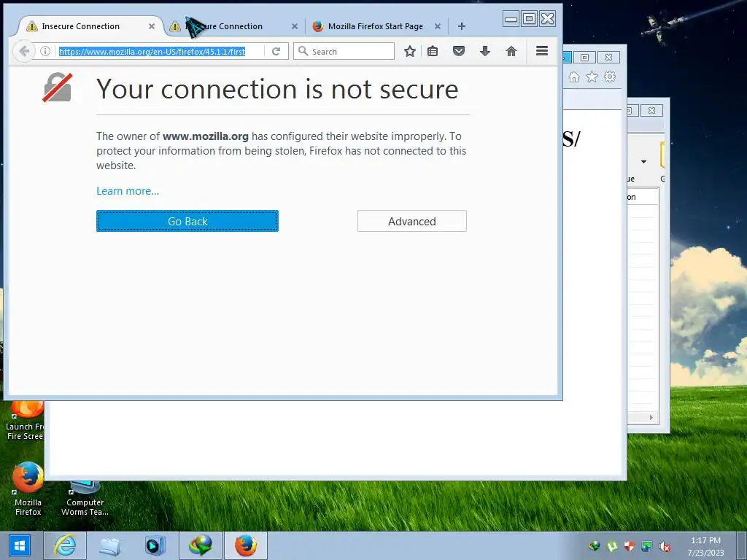Image resolution: width=747 pixels, height=560 pixels.
Task: Open site information icon in address bar
Action: [45, 51]
